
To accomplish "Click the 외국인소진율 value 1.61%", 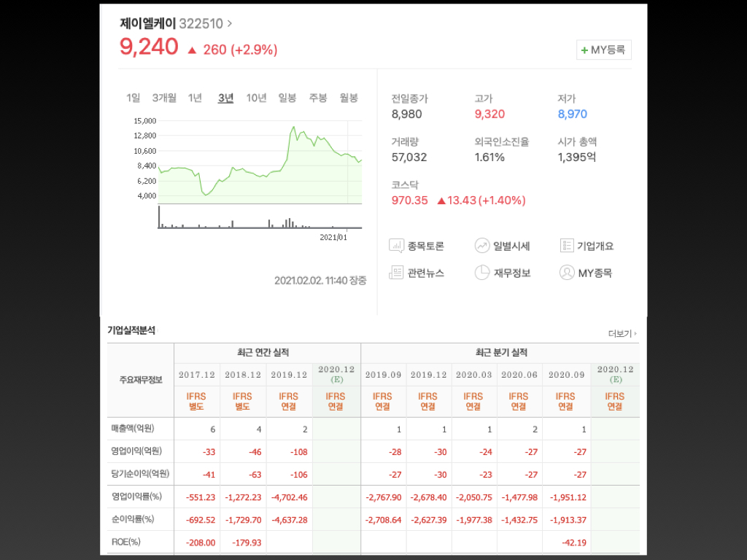I will click(489, 157).
